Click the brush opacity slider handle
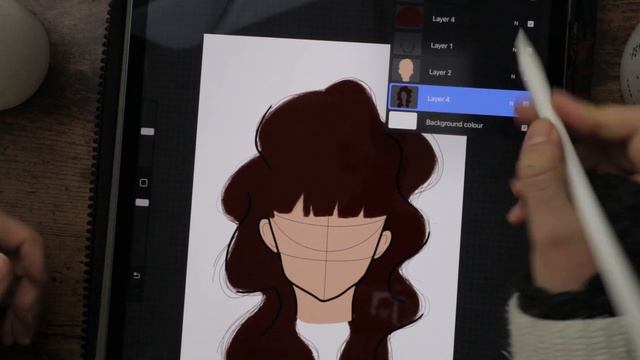The image size is (640, 360). (x=142, y=202)
